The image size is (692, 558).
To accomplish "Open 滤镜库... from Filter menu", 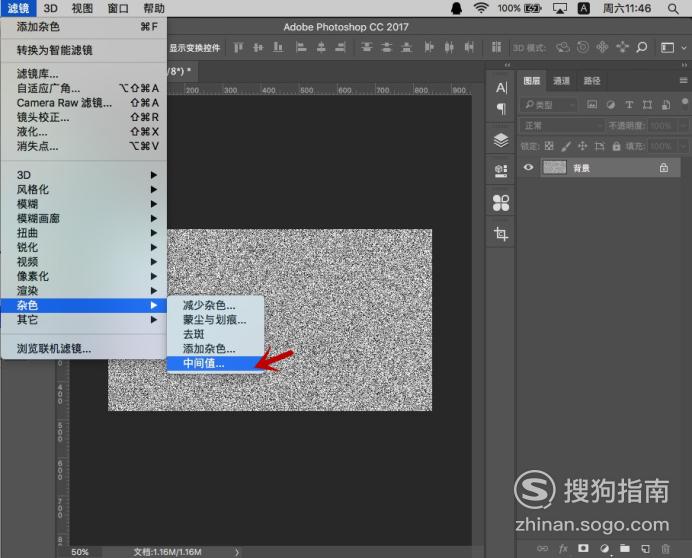I will [x=84, y=73].
